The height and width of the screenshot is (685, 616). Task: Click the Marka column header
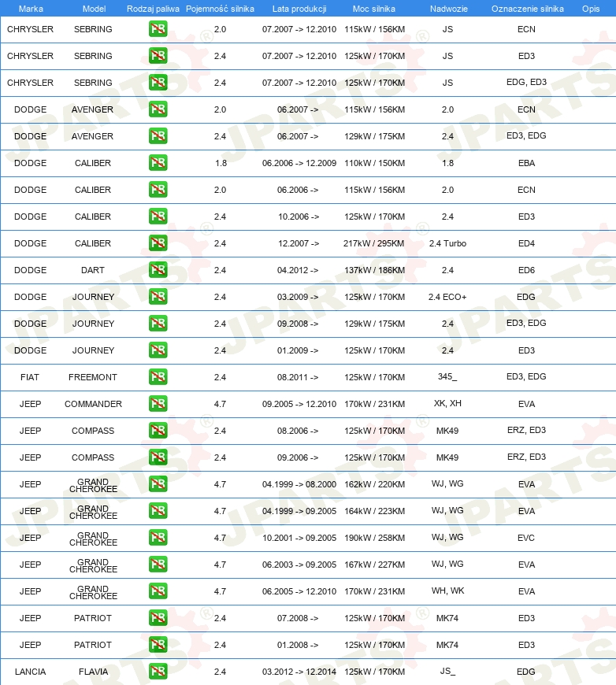31,9
